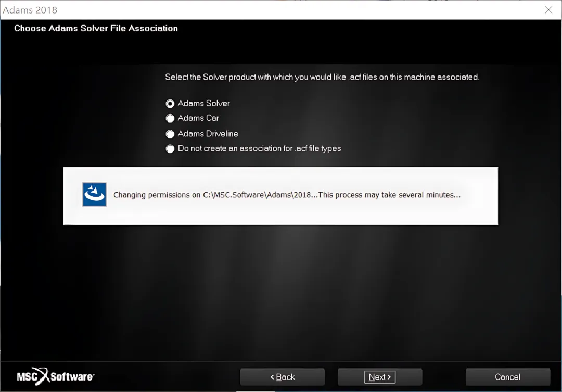
Task: Click the Adams 2018 window title
Action: (30, 10)
